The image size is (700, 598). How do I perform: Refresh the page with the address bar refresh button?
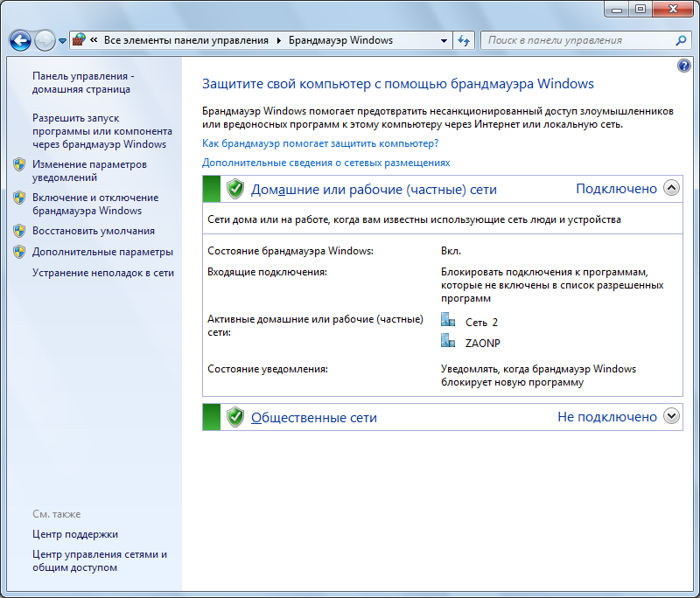(464, 40)
